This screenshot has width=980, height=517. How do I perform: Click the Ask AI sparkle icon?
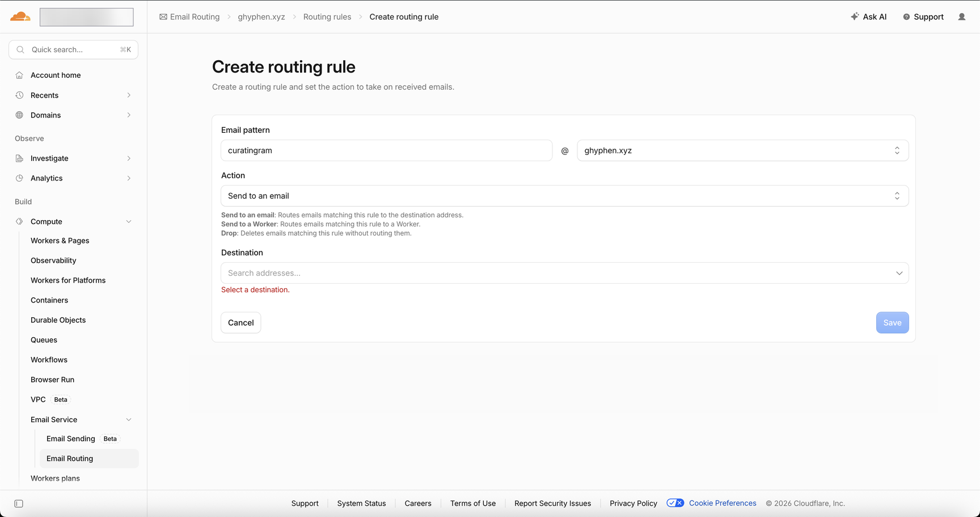855,16
